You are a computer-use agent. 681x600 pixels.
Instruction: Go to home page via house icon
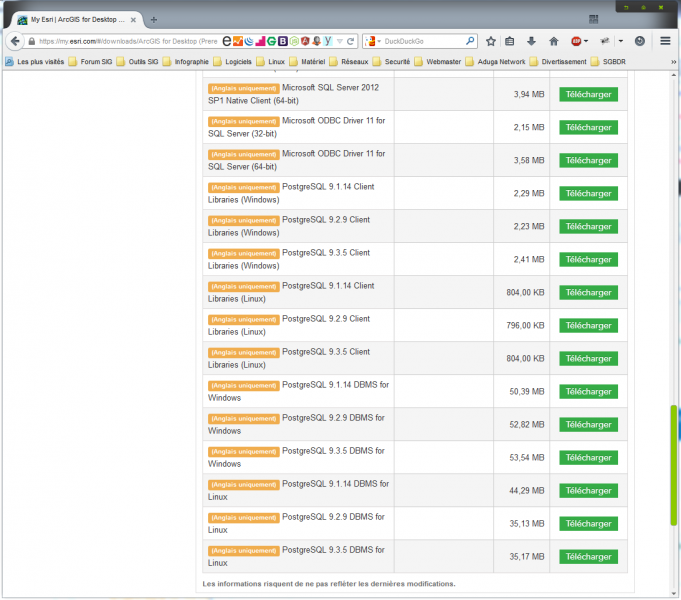point(553,41)
